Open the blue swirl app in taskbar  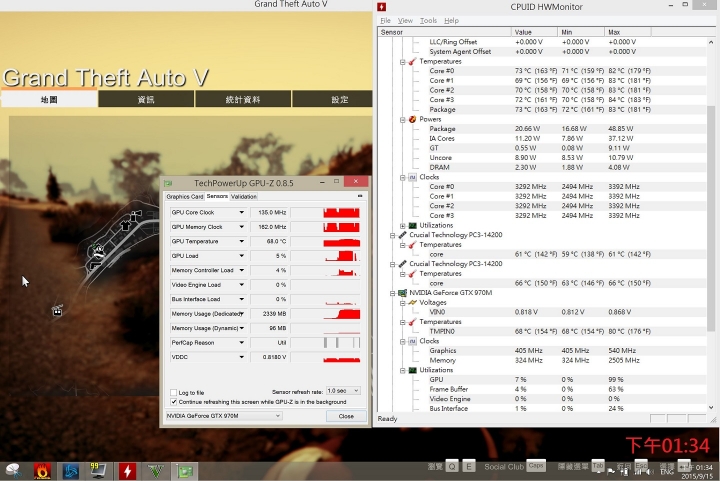click(70, 471)
